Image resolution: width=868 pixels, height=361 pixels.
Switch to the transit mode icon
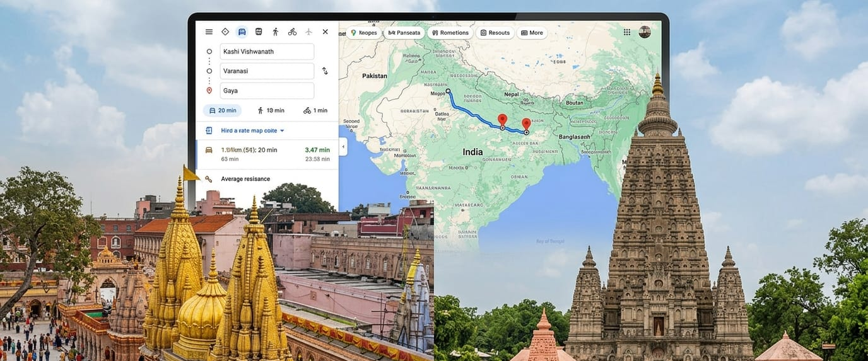click(259, 32)
